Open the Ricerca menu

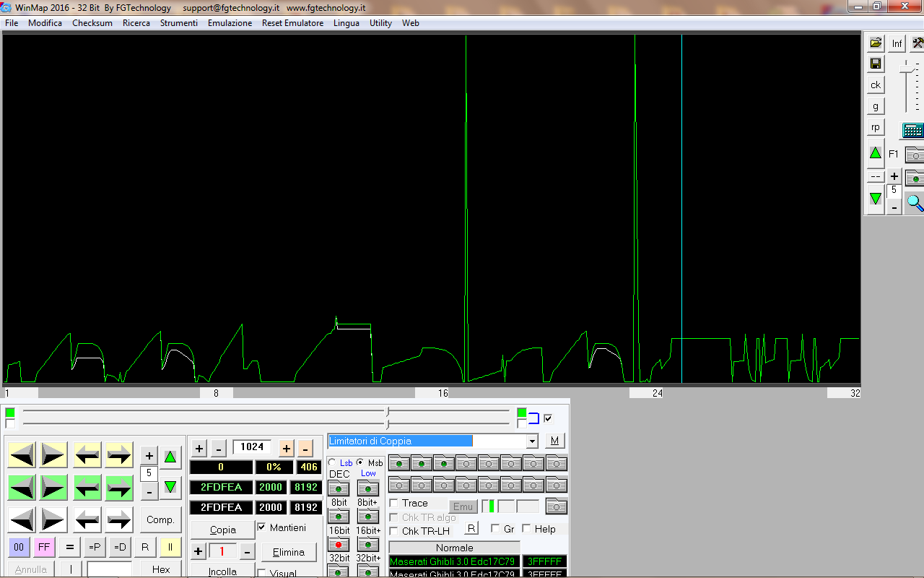(136, 23)
